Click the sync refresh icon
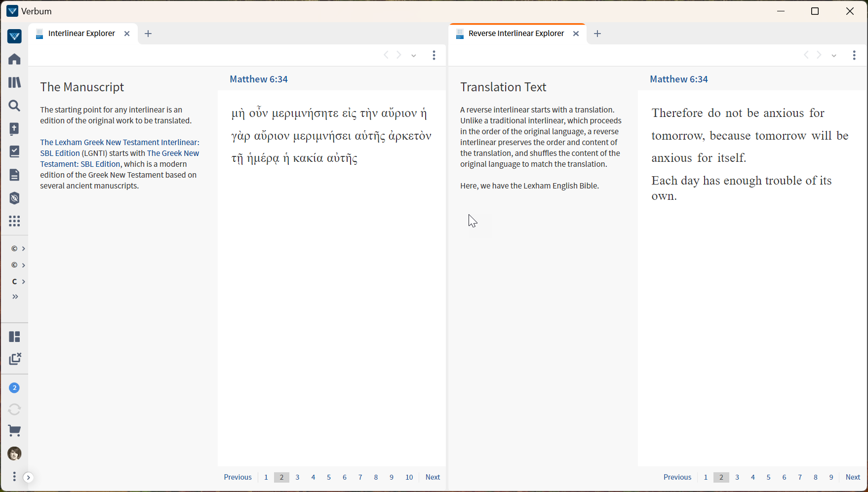868x492 pixels. pos(14,409)
